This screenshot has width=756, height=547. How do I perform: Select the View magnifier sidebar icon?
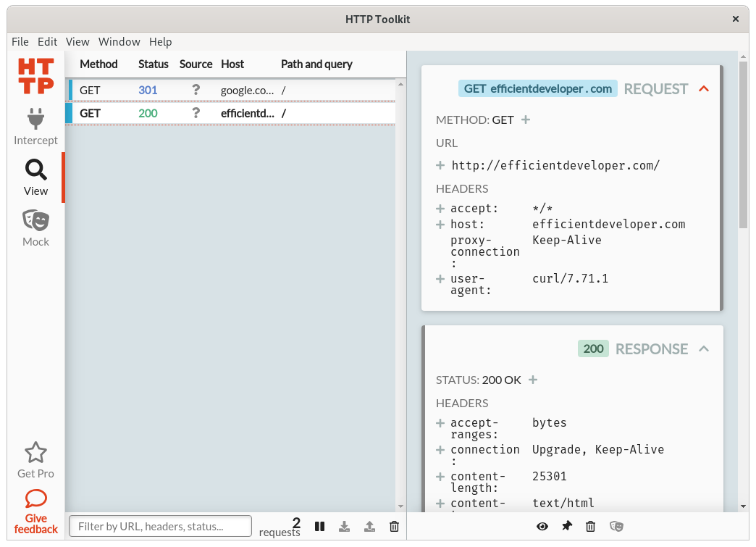point(35,170)
